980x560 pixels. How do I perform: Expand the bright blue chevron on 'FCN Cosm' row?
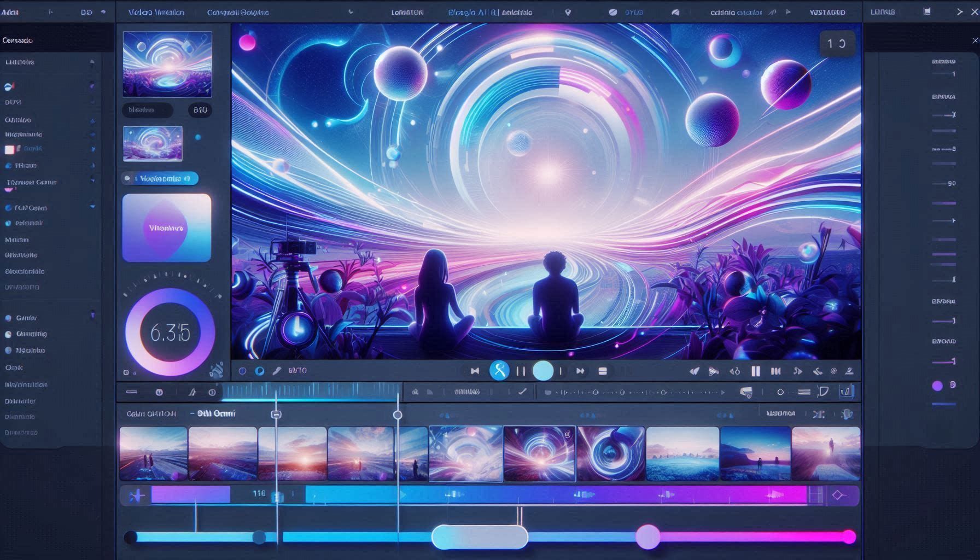pyautogui.click(x=92, y=207)
